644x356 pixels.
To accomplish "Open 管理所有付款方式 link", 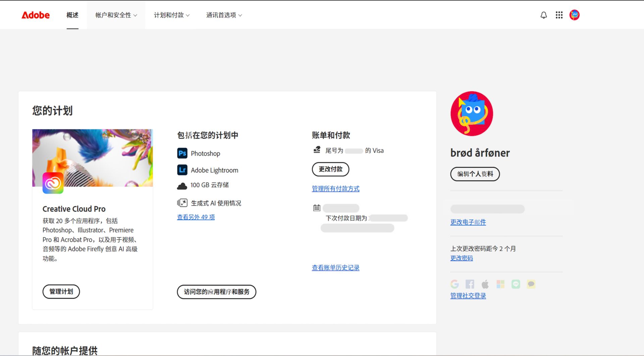I will point(335,189).
